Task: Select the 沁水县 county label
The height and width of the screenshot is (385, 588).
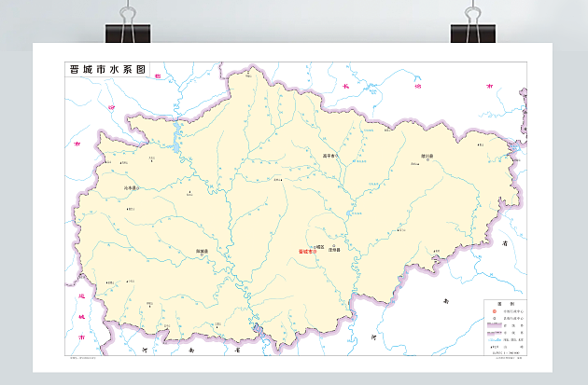Action: 131,189
